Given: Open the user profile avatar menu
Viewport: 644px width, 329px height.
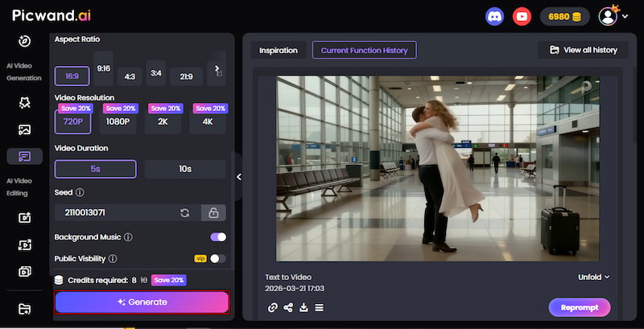Looking at the screenshot, I should pyautogui.click(x=608, y=16).
